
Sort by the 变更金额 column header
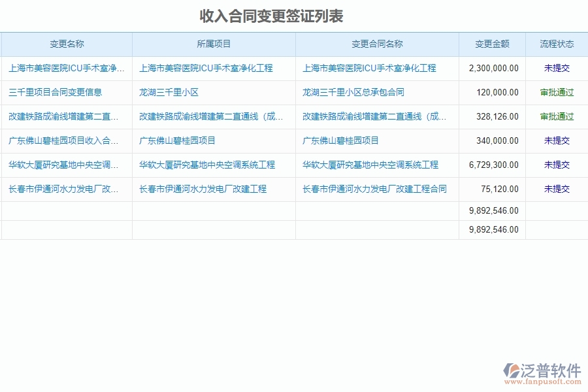[x=491, y=44]
